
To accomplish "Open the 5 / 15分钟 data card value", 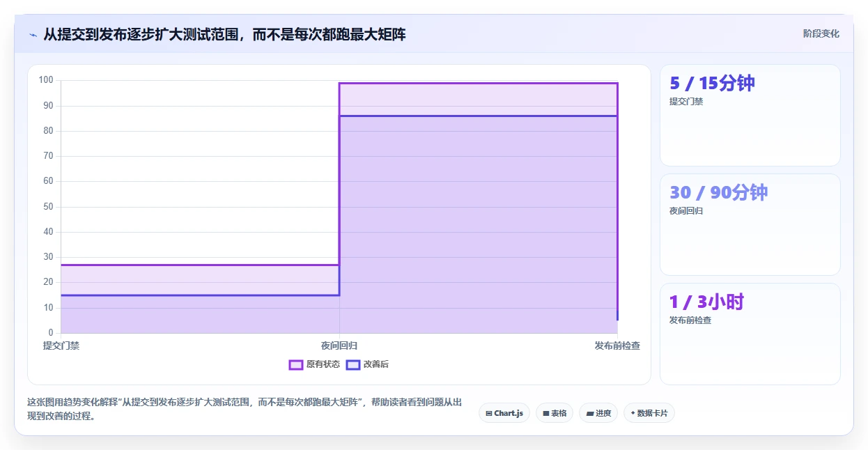I will (712, 83).
